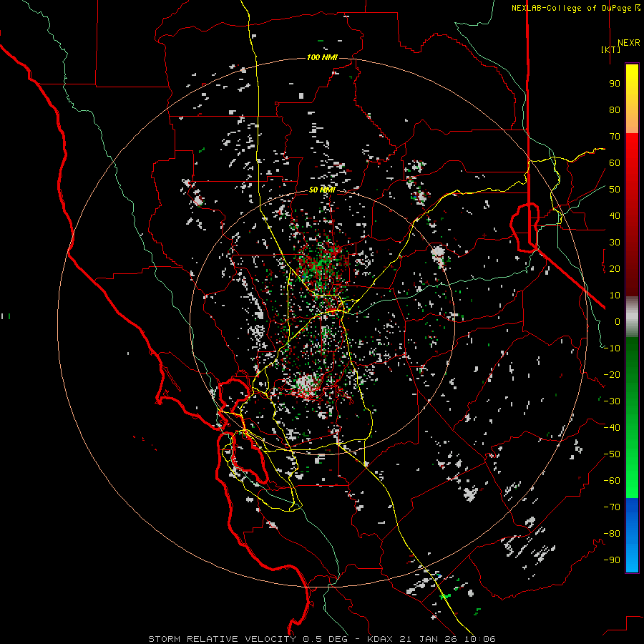Click the 90 value on velocity scale
The image size is (644, 644).
[615, 84]
